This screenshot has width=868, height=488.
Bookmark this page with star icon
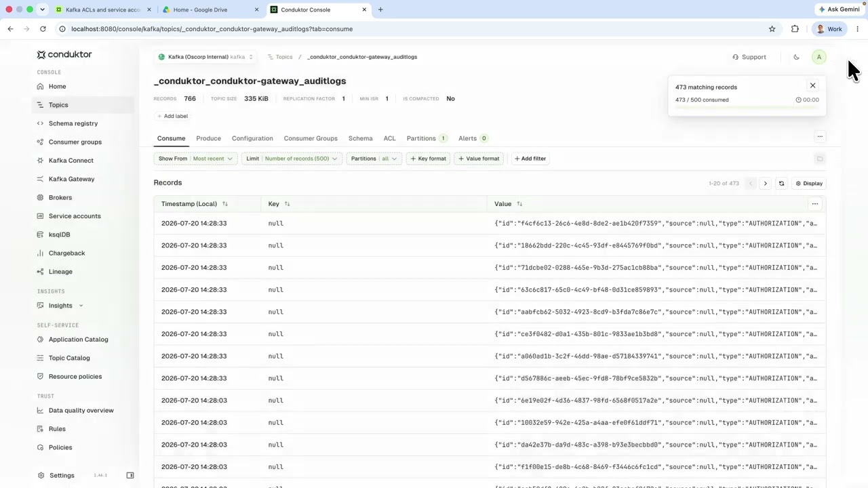point(772,29)
